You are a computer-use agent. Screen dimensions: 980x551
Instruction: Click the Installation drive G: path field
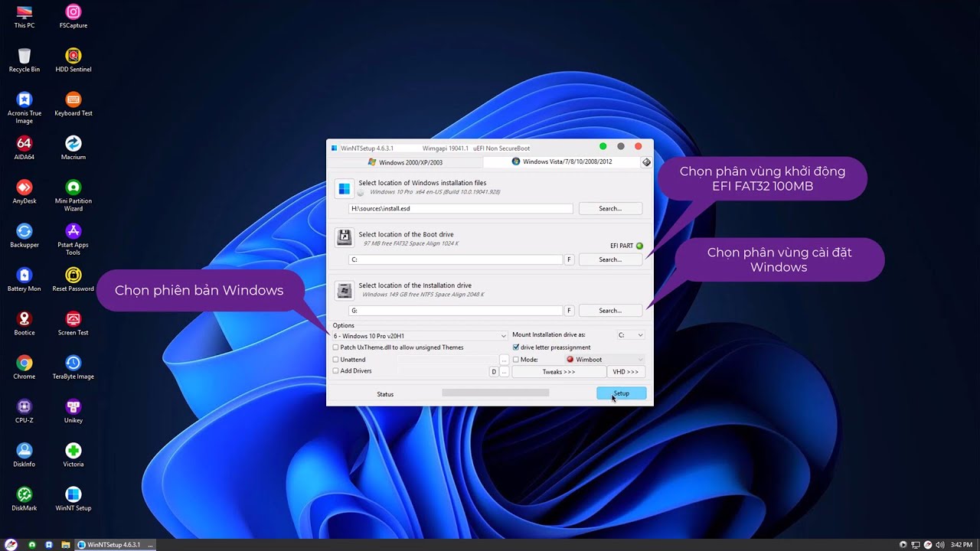tap(456, 311)
